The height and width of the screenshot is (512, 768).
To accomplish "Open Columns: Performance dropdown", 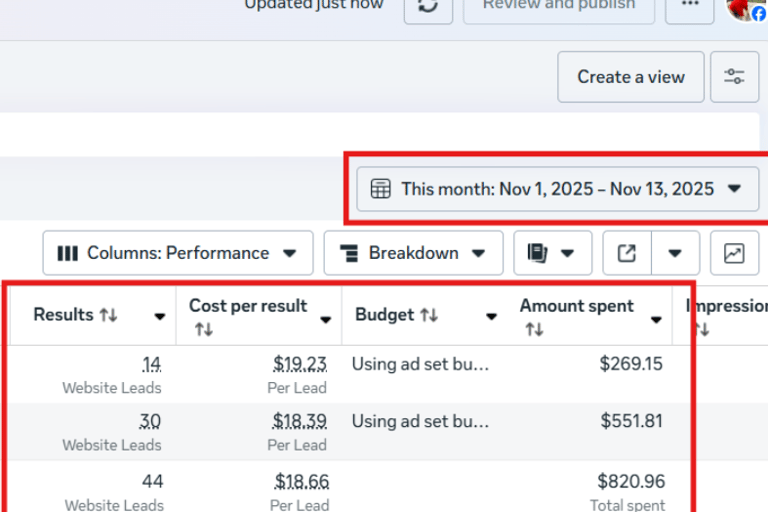I will point(178,253).
